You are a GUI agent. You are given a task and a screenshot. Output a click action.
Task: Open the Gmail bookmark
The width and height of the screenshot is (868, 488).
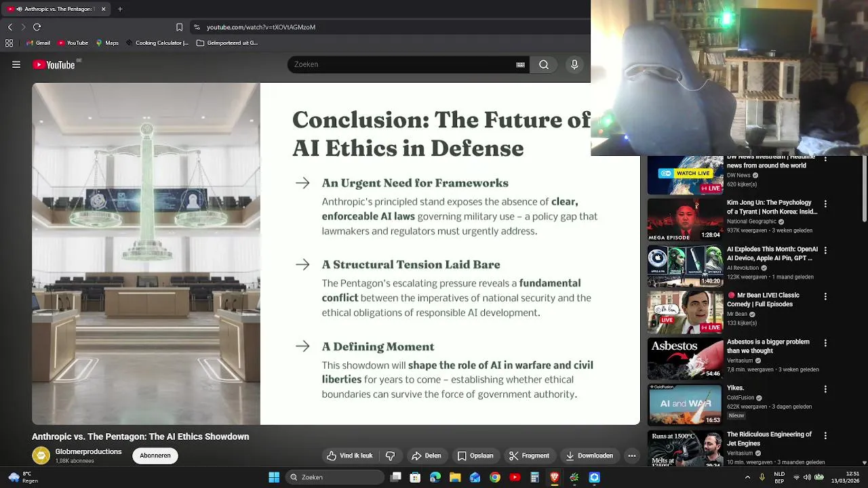(x=37, y=43)
